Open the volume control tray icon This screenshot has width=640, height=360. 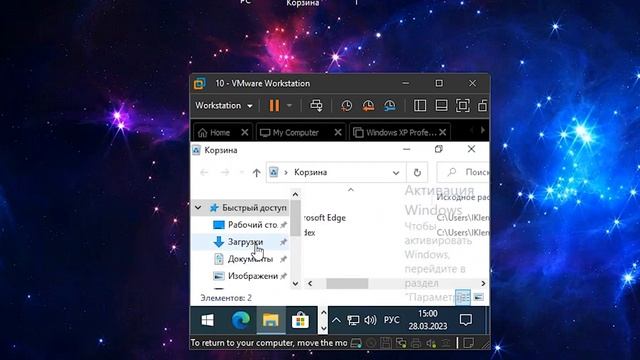click(x=370, y=320)
